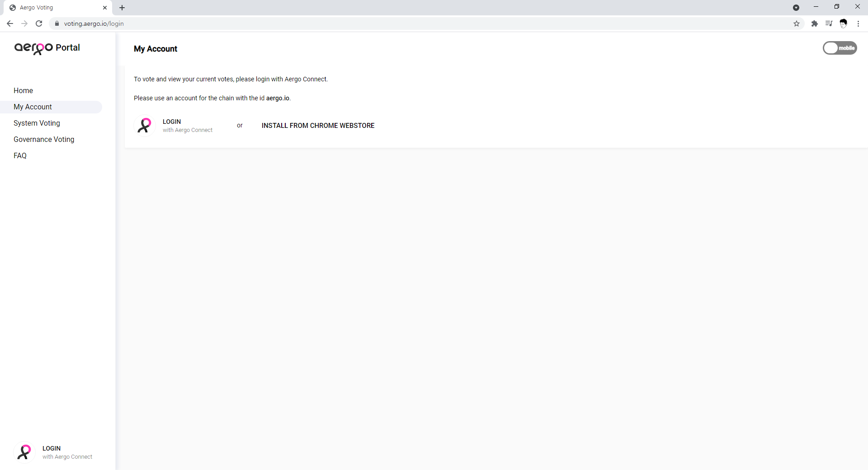Open Governance Voting page

tap(44, 140)
